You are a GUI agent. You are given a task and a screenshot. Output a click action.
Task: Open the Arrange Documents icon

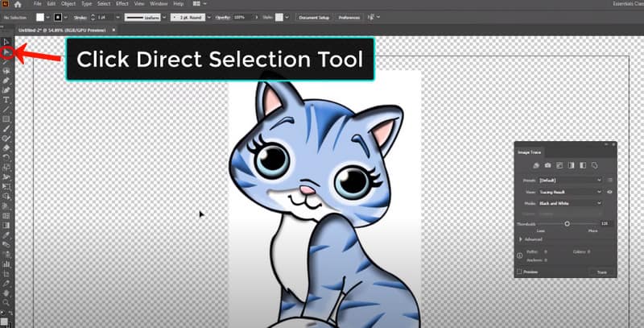pyautogui.click(x=198, y=4)
